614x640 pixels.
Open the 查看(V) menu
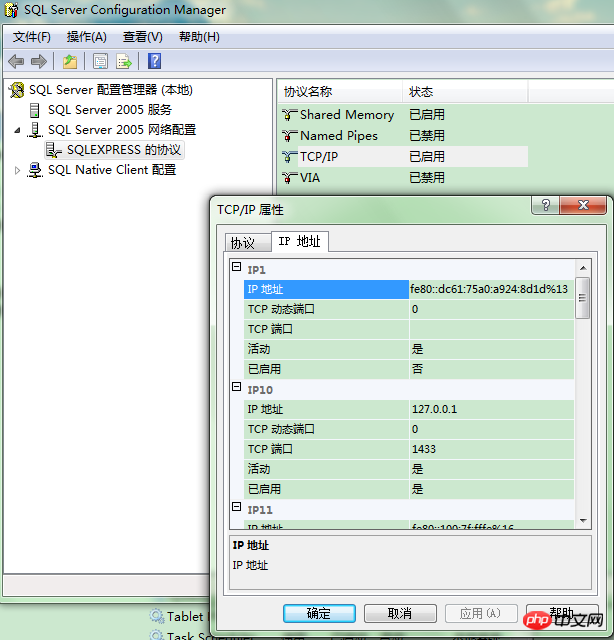click(143, 37)
